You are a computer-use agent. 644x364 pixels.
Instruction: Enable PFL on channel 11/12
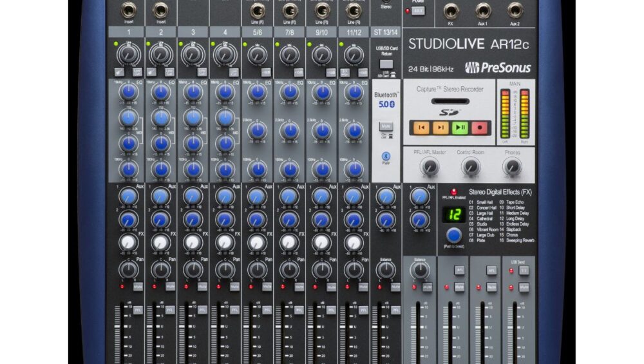(363, 310)
